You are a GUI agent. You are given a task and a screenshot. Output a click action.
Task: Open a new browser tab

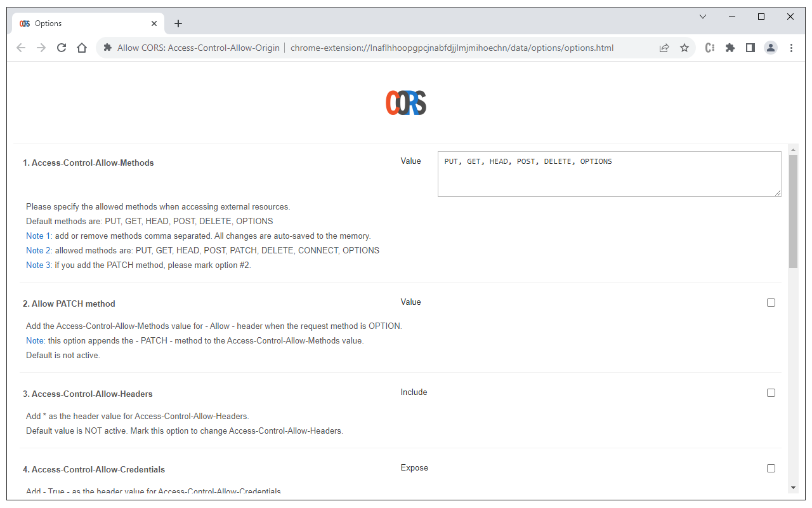point(178,23)
